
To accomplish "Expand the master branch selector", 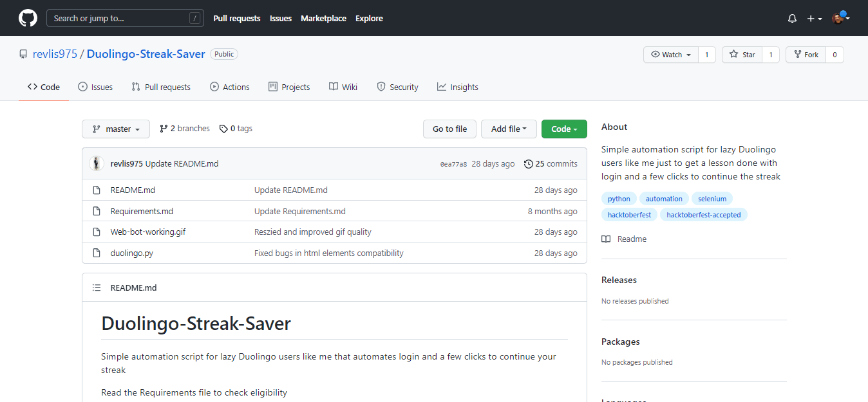I will coord(116,129).
